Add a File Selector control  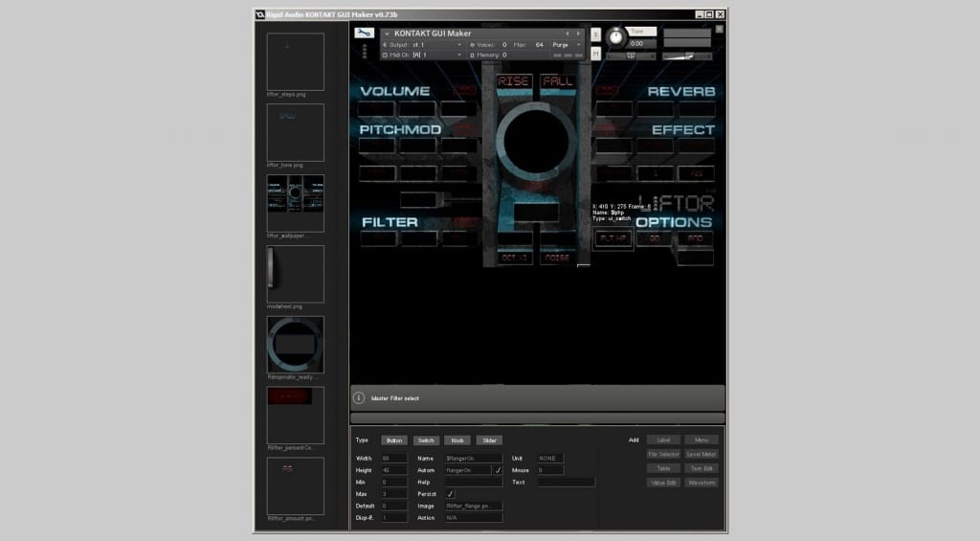pyautogui.click(x=664, y=454)
